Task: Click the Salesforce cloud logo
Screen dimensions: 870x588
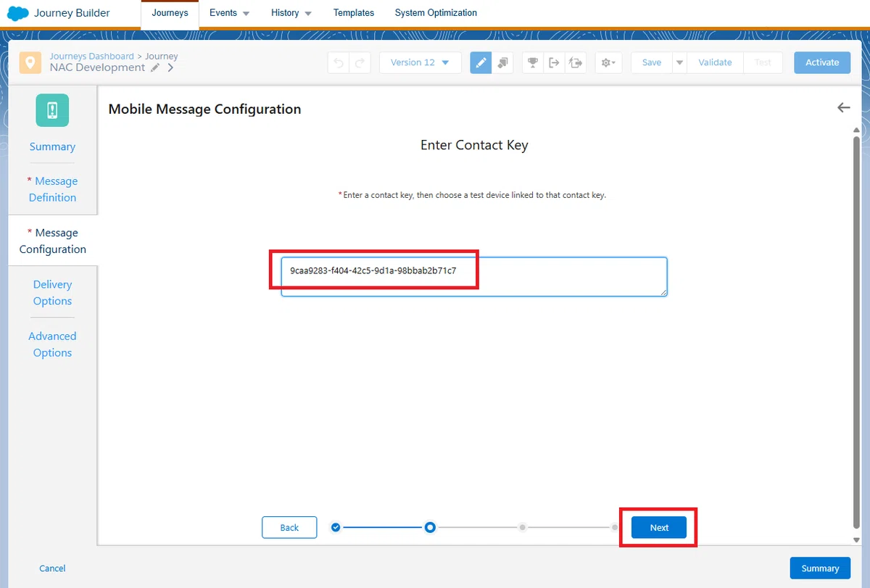Action: point(17,13)
